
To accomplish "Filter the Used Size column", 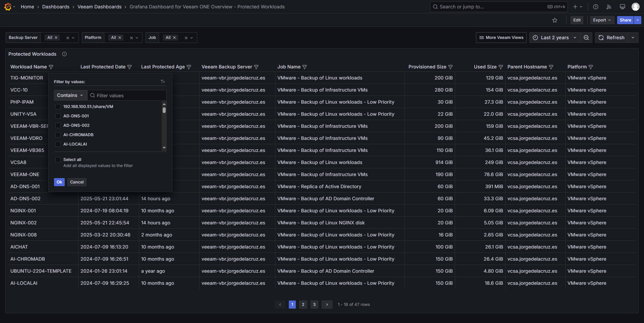I will [x=501, y=67].
